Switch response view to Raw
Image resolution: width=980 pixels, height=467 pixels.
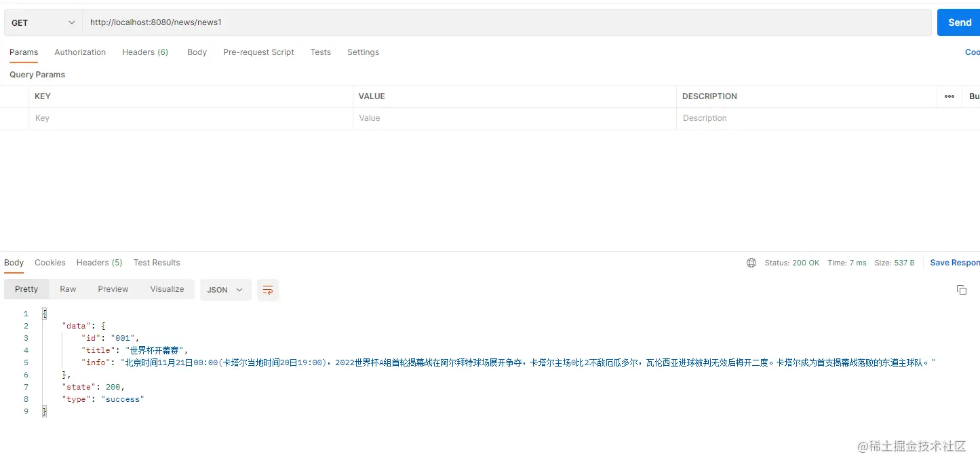[68, 289]
